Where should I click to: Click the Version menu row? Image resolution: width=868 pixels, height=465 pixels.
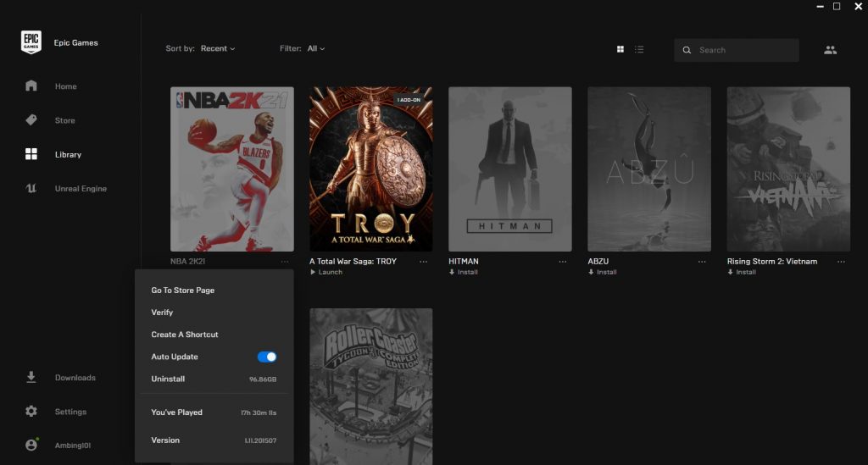214,440
